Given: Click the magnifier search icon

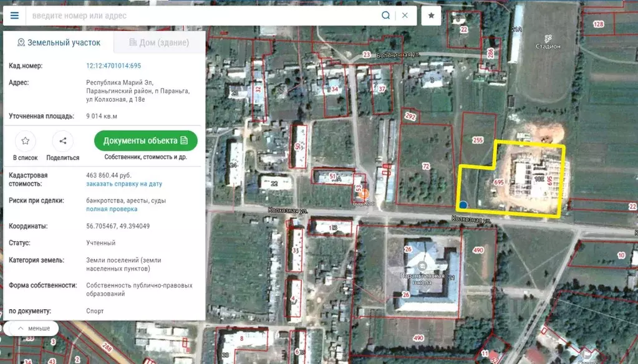Looking at the screenshot, I should (x=386, y=16).
